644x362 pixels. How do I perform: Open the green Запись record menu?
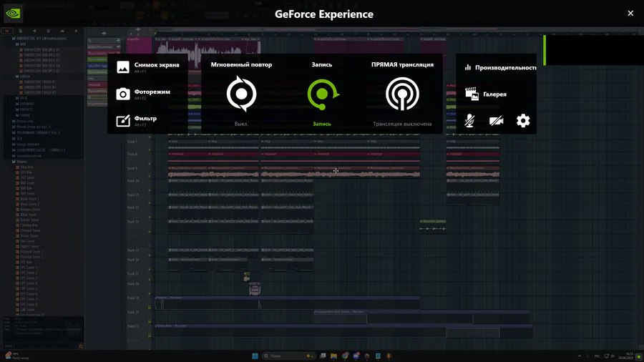coord(322,94)
